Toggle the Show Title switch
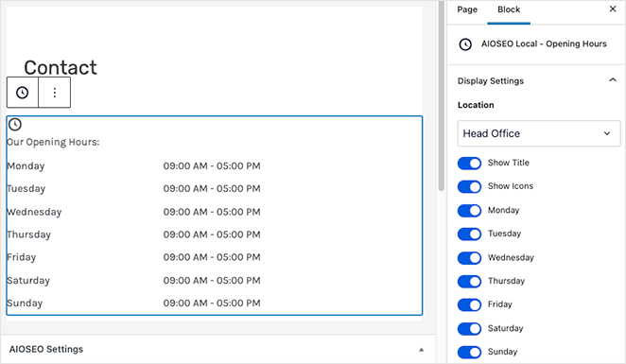 click(469, 164)
